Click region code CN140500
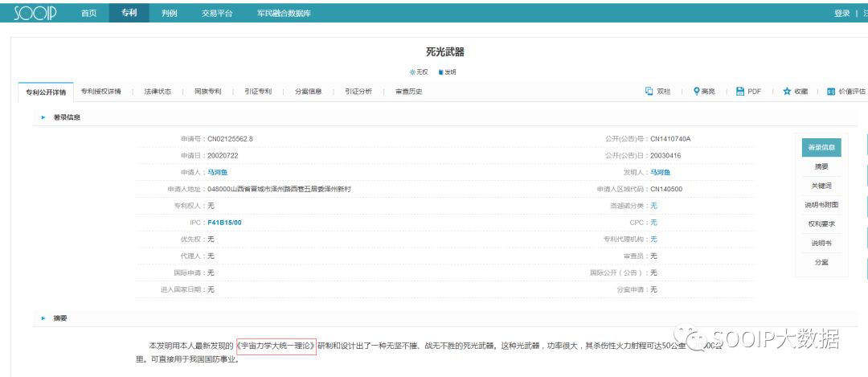Screen dimensions: 868x377 click(666, 189)
